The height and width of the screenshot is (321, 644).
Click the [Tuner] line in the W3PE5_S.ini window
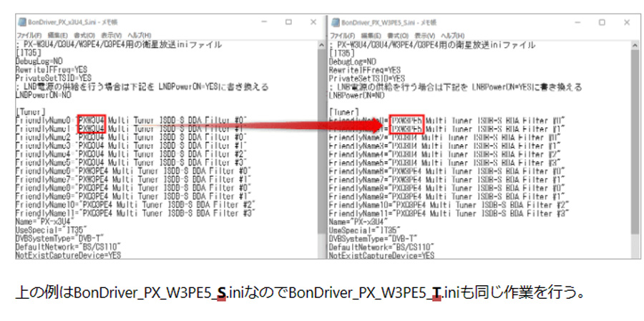[344, 112]
